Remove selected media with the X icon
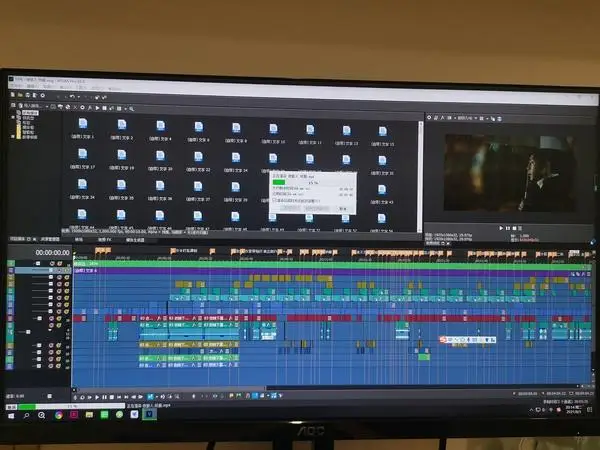 click(x=75, y=108)
